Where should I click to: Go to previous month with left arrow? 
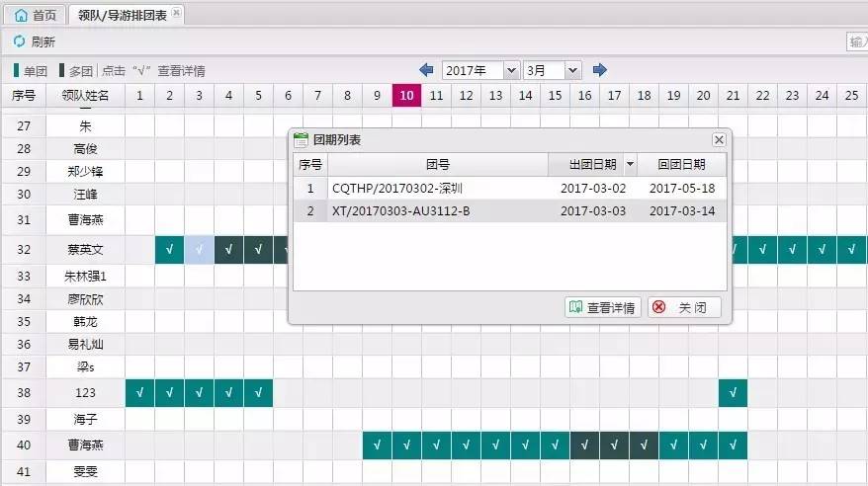click(426, 70)
